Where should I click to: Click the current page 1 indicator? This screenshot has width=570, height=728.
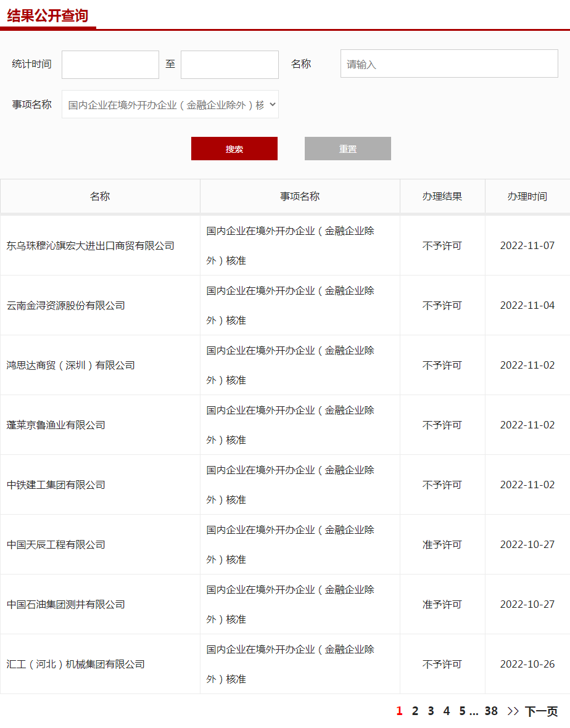coord(399,711)
